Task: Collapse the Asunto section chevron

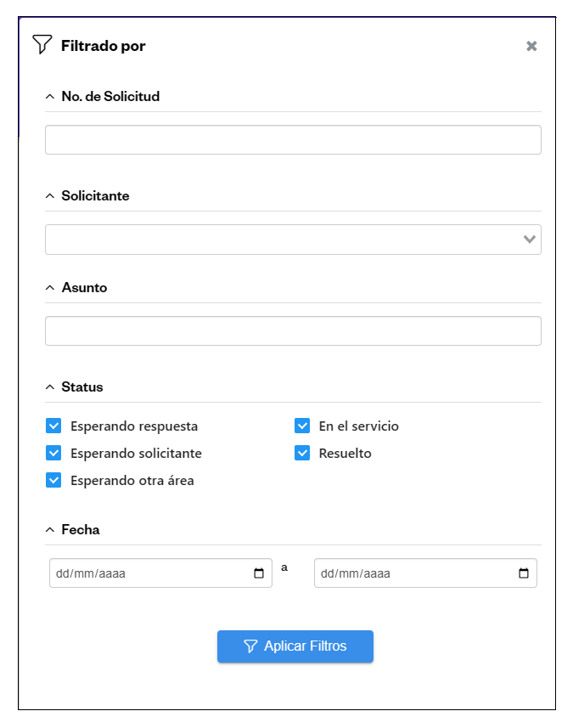Action: [x=50, y=288]
